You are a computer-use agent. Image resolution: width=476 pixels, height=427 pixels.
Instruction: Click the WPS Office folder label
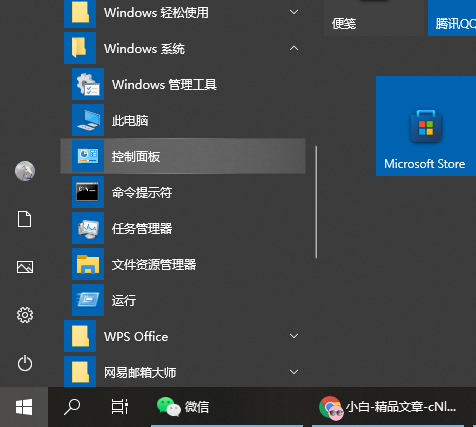pyautogui.click(x=136, y=337)
